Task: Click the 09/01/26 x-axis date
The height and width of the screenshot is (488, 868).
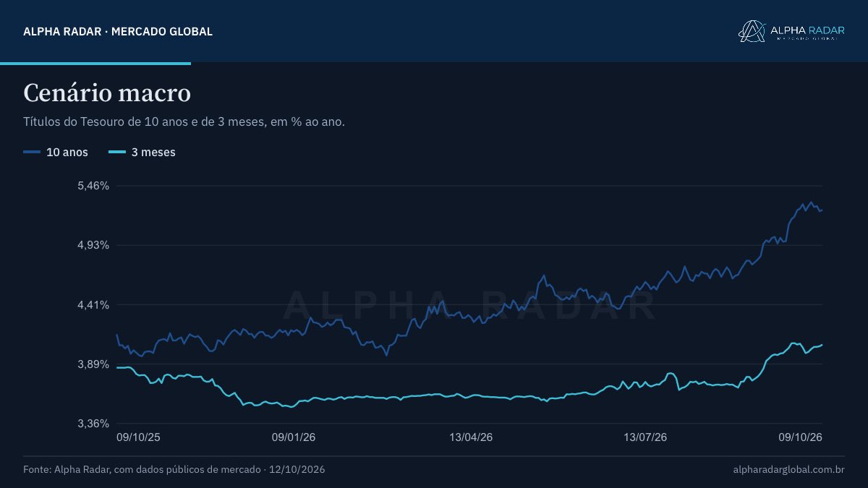Action: (x=294, y=437)
